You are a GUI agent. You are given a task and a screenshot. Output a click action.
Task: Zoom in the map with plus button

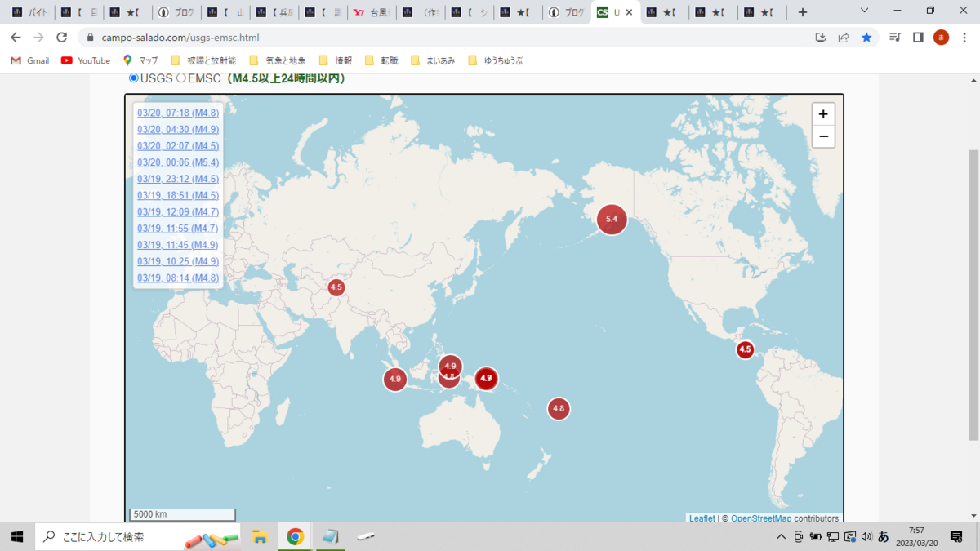point(823,114)
